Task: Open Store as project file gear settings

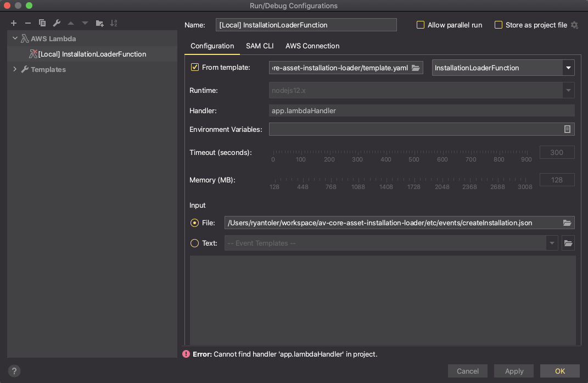Action: click(x=574, y=25)
